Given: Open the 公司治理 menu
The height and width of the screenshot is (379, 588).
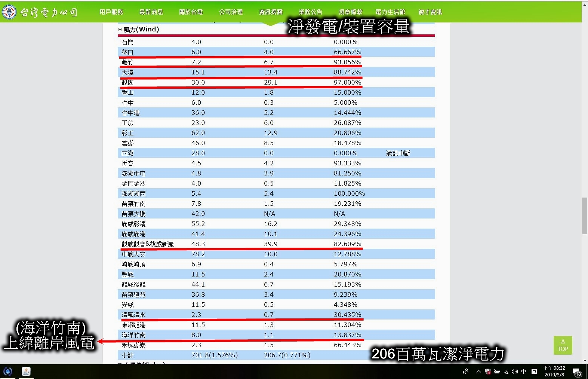Looking at the screenshot, I should (x=231, y=12).
